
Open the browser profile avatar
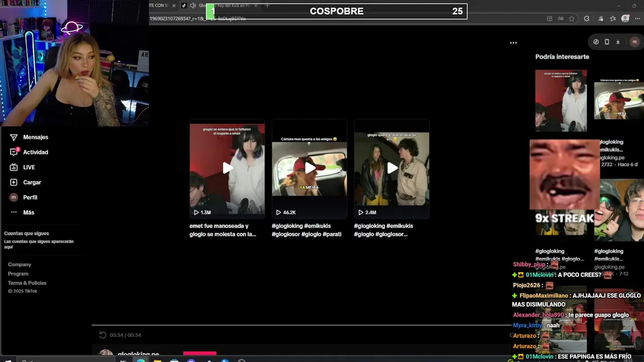click(625, 19)
